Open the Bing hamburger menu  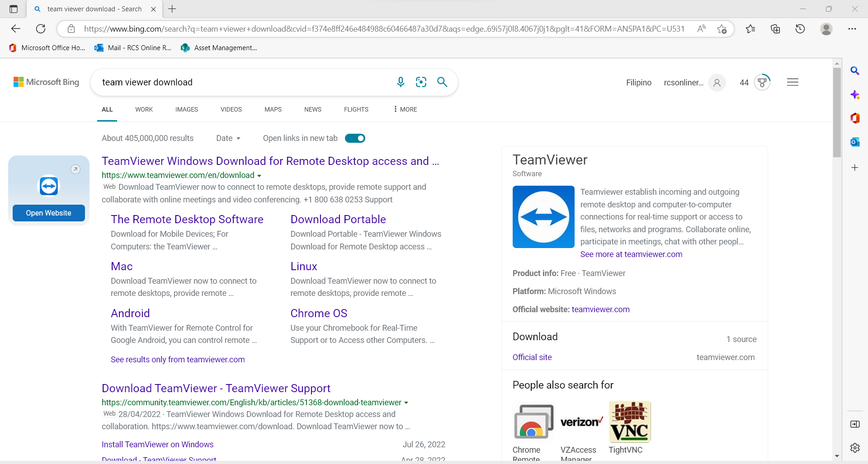pos(793,82)
